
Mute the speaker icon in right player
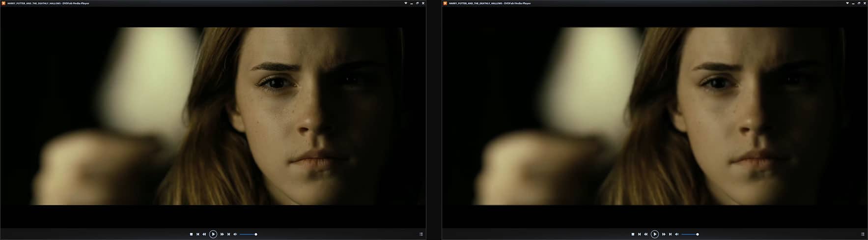click(677, 234)
